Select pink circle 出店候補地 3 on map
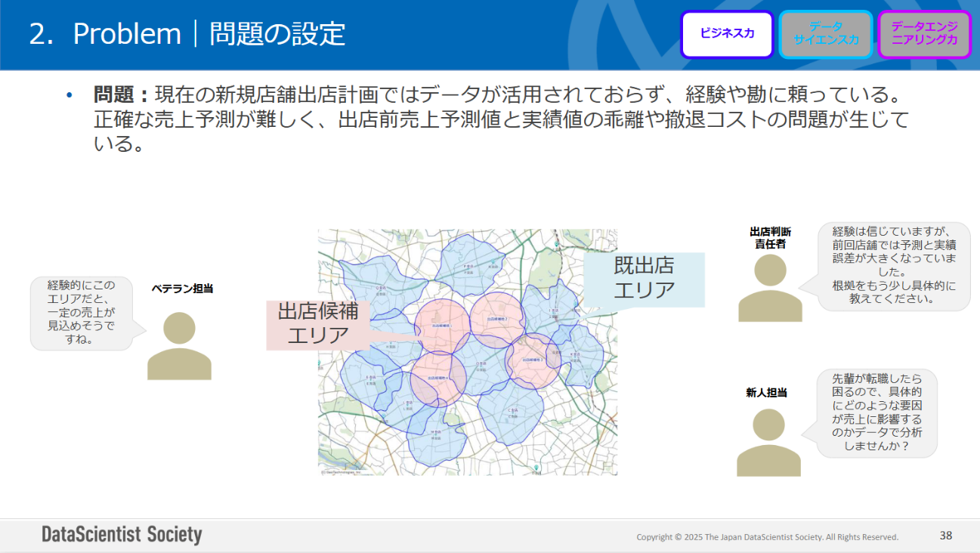 coord(533,360)
